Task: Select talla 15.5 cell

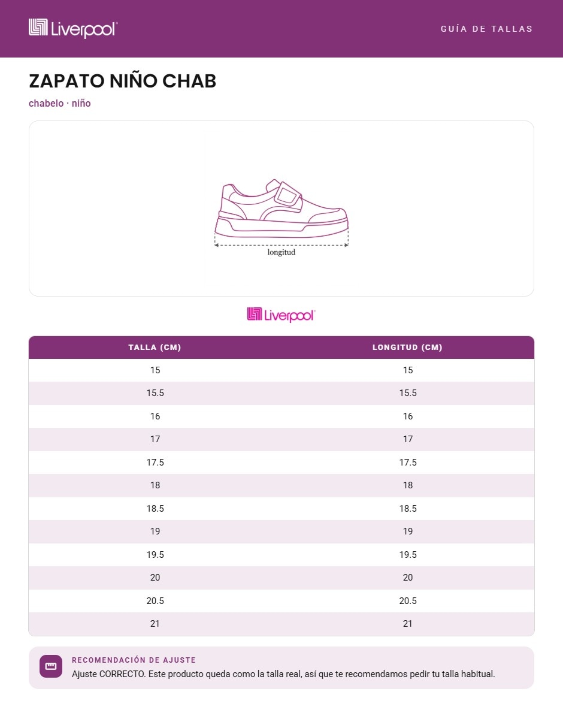Action: [155, 393]
